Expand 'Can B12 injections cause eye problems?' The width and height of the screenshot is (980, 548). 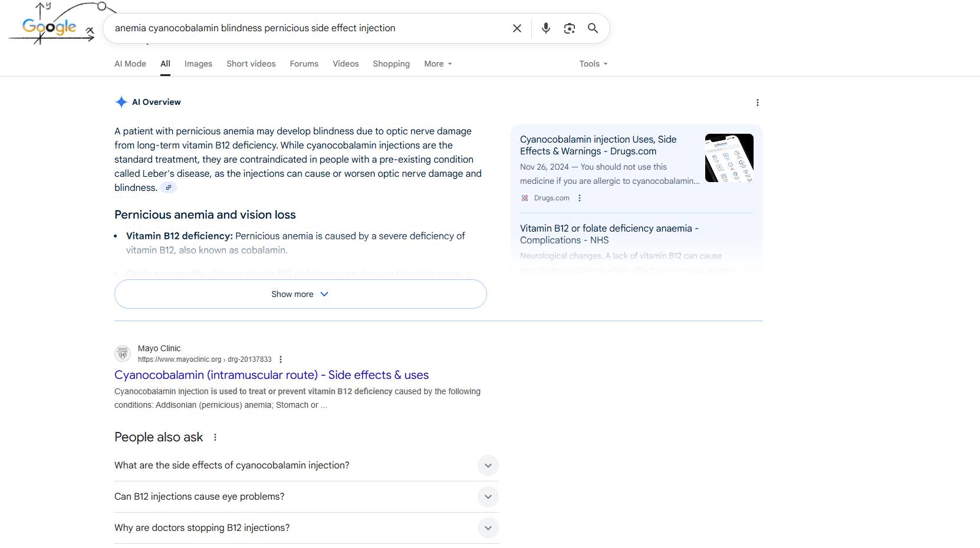307,497
